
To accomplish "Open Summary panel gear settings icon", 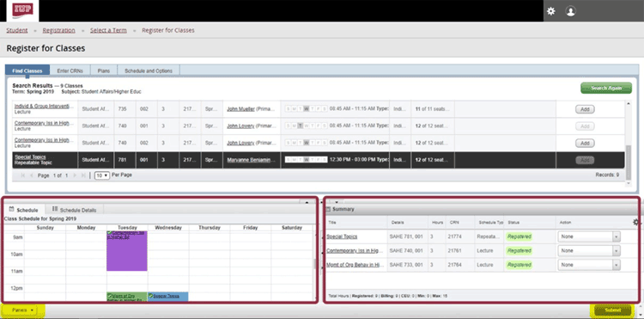I will (x=636, y=222).
